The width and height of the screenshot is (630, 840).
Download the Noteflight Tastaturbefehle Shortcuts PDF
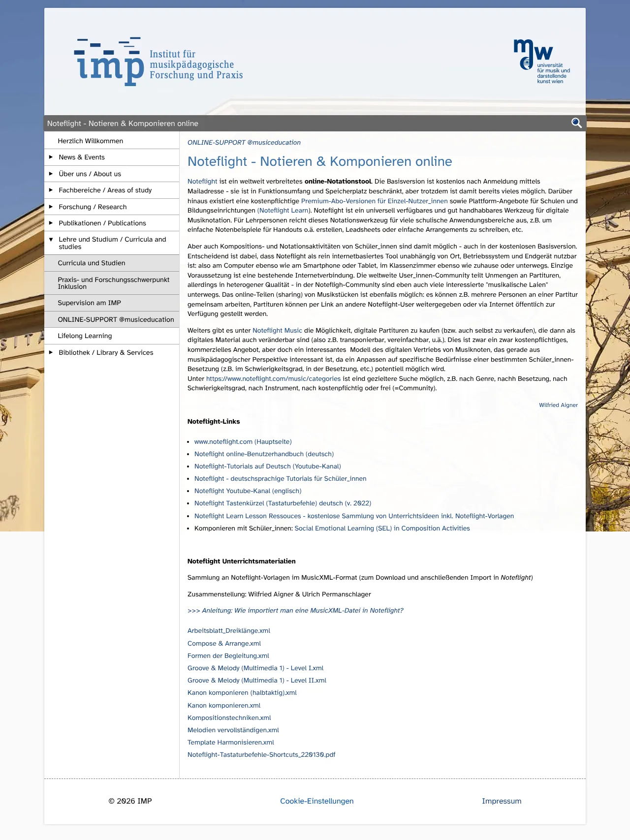tap(261, 754)
